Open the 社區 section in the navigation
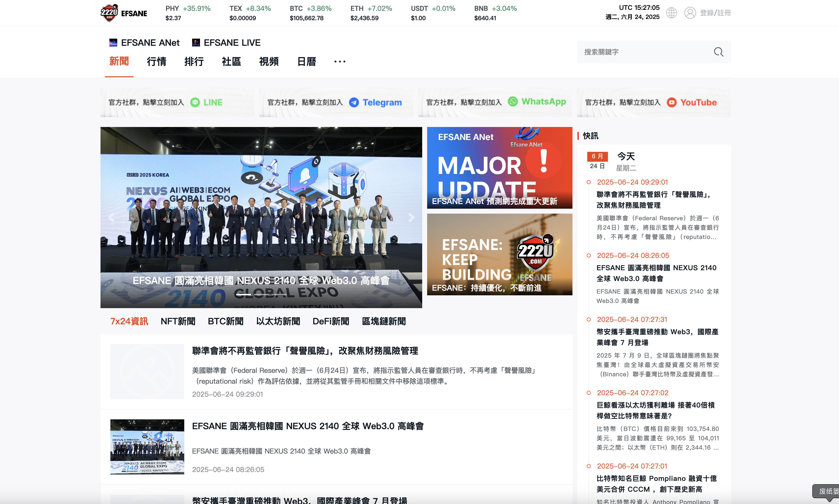839x504 pixels. coord(231,62)
